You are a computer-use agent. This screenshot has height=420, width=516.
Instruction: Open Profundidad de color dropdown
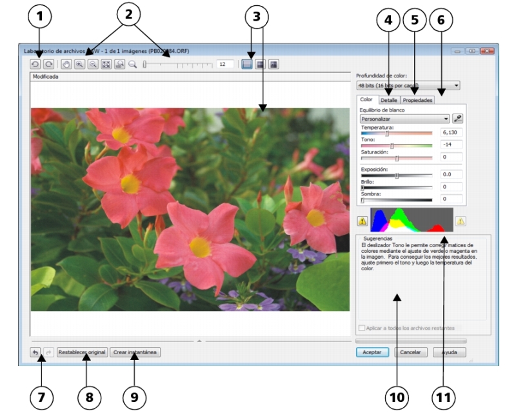pyautogui.click(x=408, y=85)
